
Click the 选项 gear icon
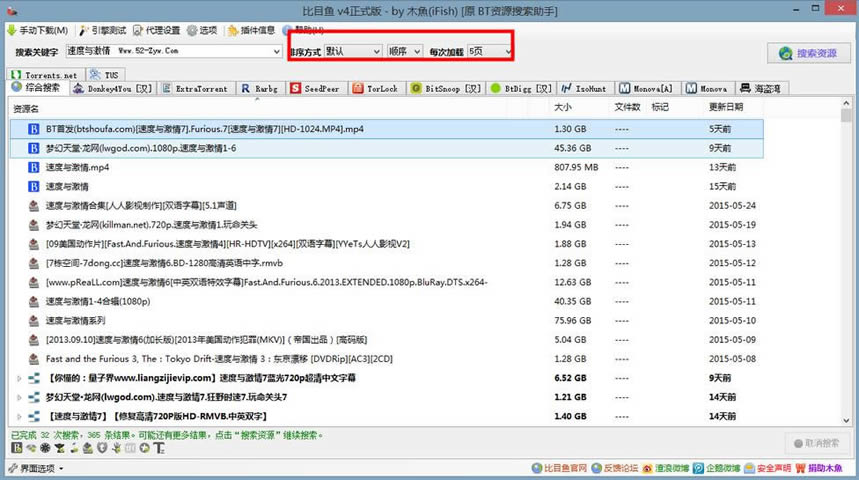click(x=192, y=30)
